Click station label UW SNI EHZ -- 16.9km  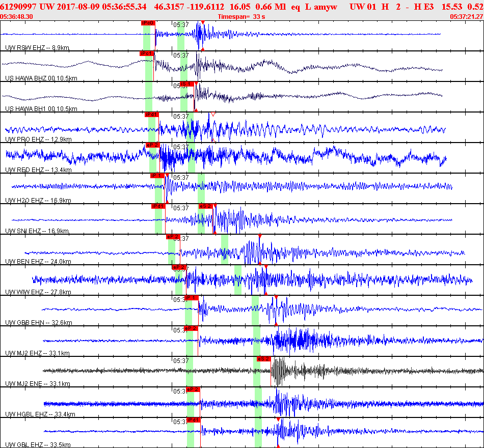37,231
